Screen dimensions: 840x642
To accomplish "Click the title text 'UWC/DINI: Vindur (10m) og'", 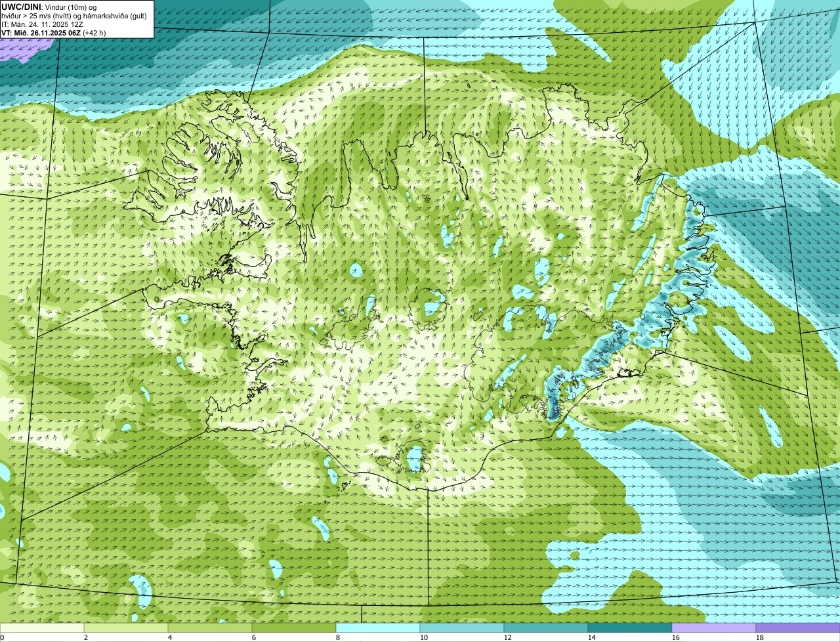I will (x=49, y=7).
